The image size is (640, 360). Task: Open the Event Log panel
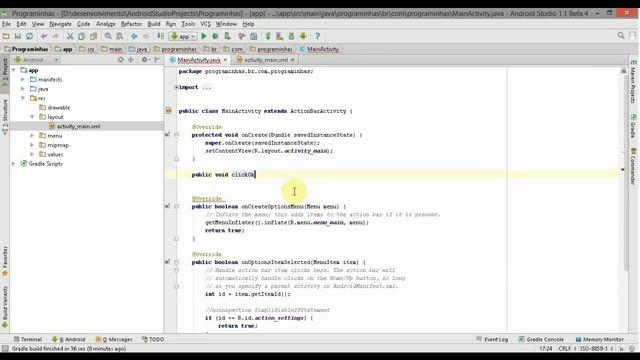(x=492, y=339)
